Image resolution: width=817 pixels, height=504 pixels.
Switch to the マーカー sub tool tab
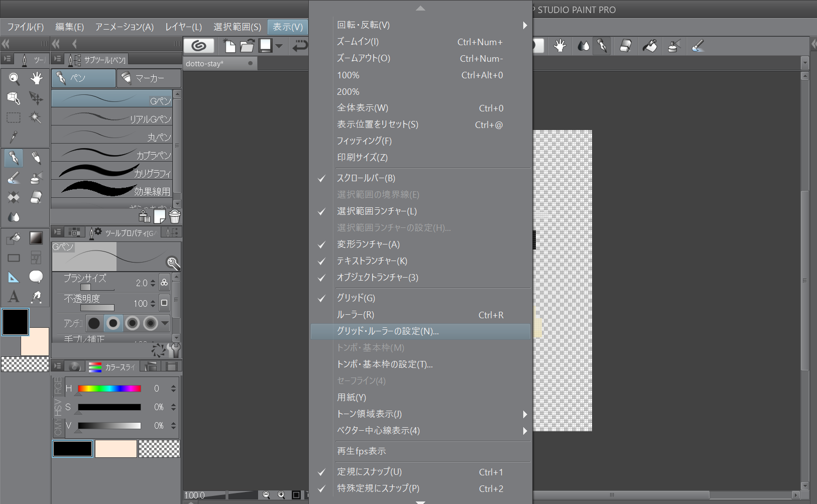pos(149,78)
